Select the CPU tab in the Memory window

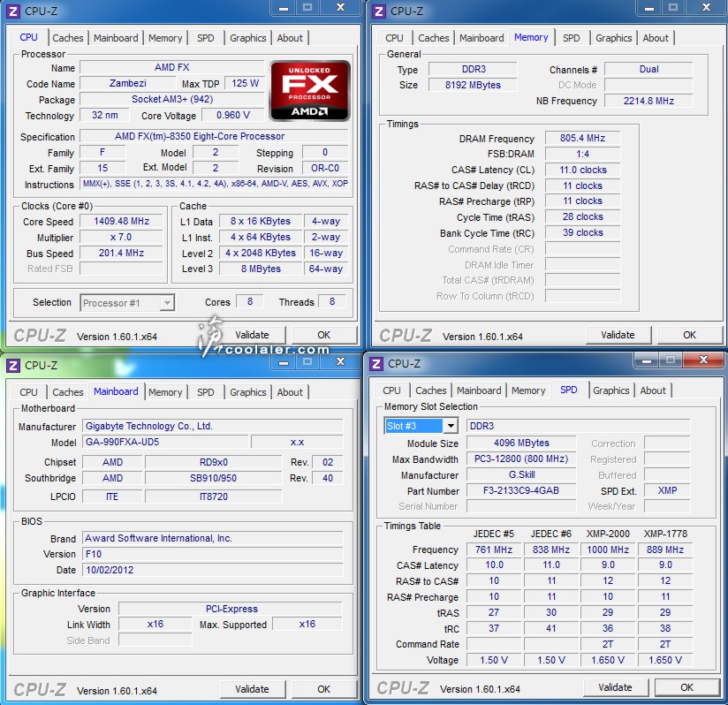394,38
